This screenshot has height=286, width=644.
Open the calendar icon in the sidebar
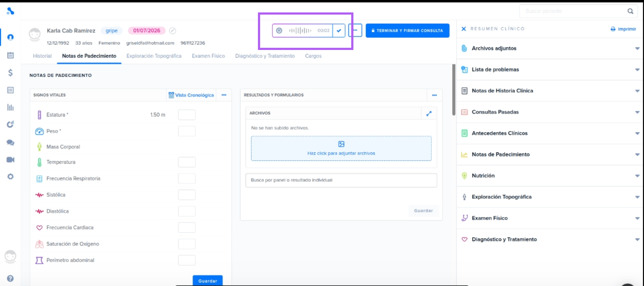click(x=10, y=55)
